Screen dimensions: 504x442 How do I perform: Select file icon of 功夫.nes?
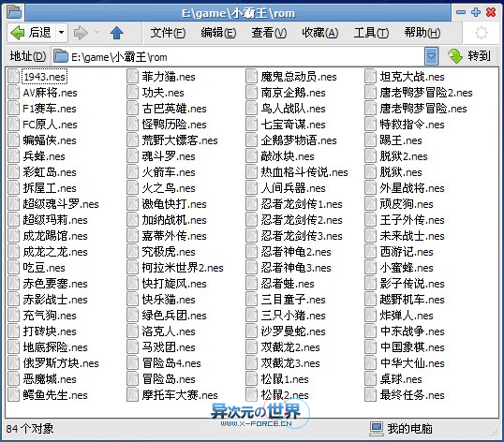[x=132, y=93]
